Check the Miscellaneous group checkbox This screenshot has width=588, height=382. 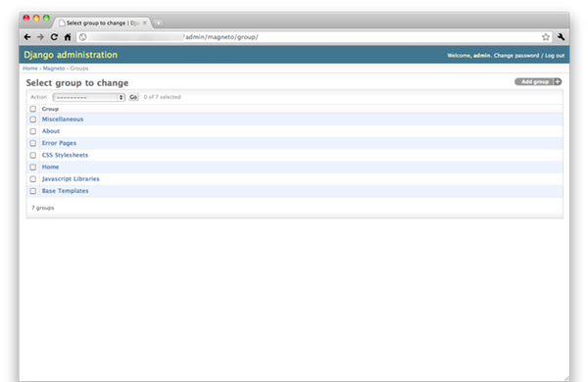[33, 119]
